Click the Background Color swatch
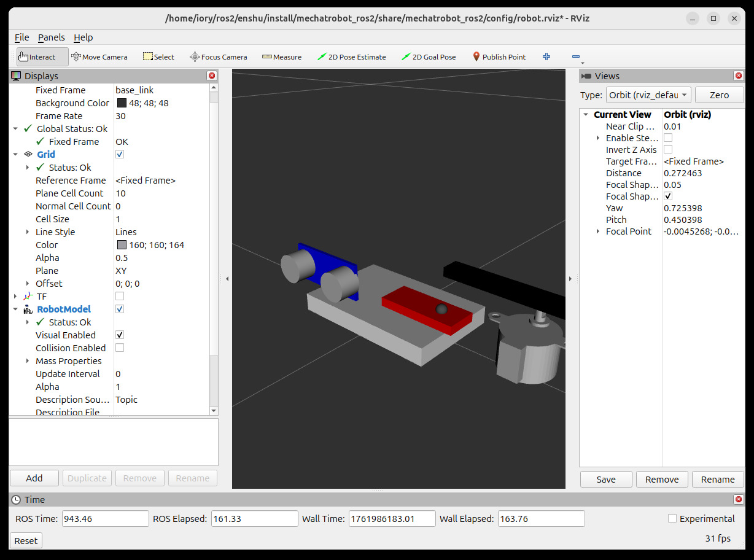Screen dimensions: 754x560 (121, 103)
